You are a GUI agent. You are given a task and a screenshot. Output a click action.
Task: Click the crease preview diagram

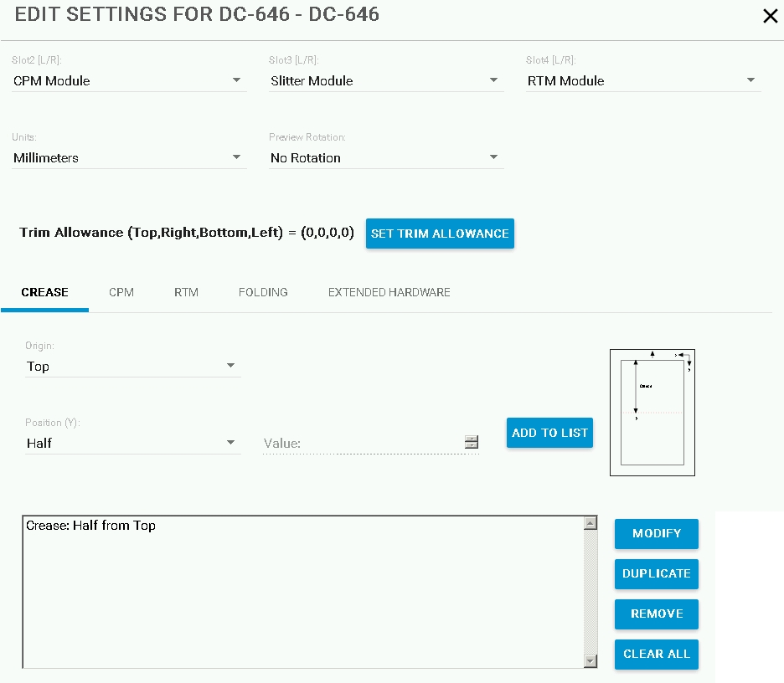point(652,412)
